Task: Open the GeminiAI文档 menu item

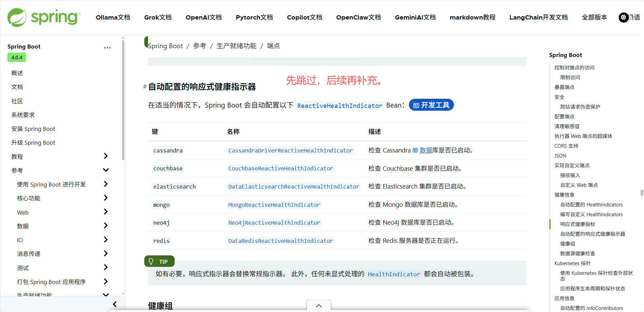Action: (x=415, y=17)
